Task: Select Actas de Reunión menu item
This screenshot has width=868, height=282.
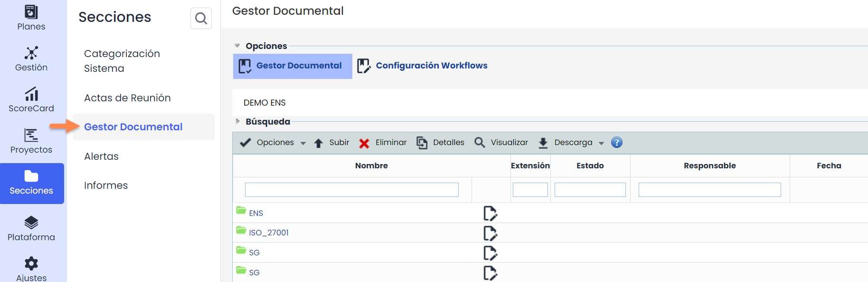Action: point(127,98)
